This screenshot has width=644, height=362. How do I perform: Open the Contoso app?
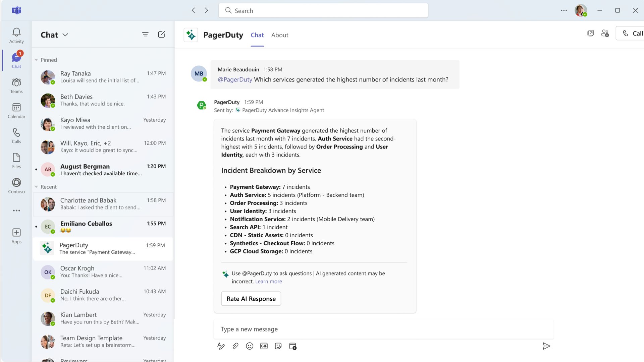tap(16, 186)
